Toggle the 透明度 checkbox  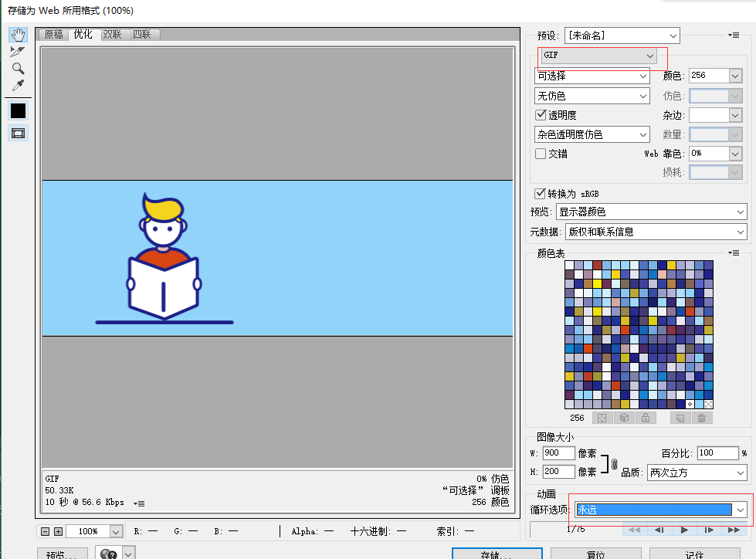click(x=541, y=115)
